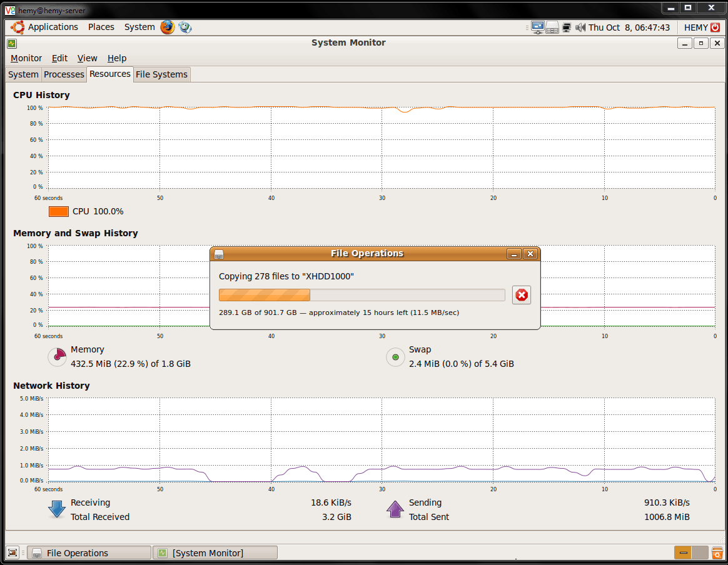This screenshot has height=565, width=728.
Task: Click the Swap green color picker
Action: [x=395, y=357]
